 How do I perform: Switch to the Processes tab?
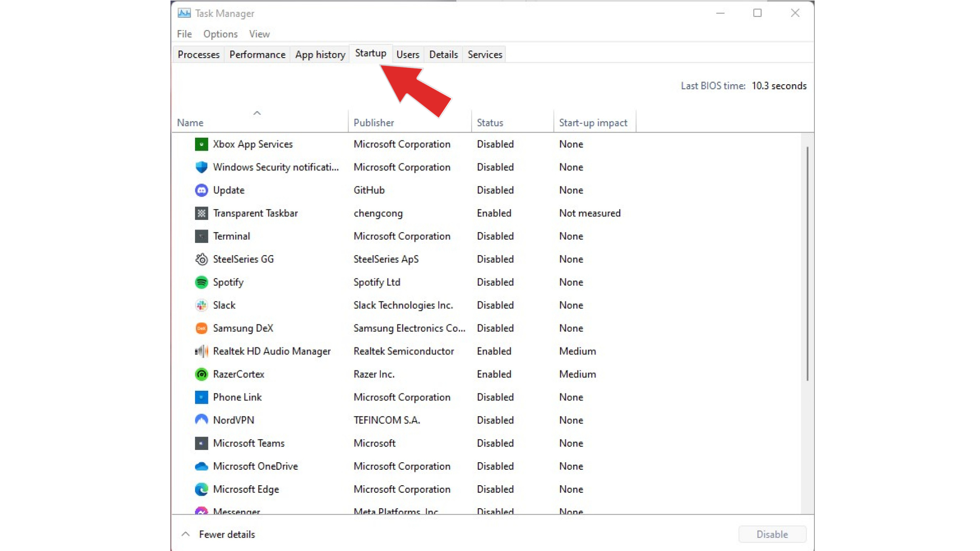click(199, 55)
